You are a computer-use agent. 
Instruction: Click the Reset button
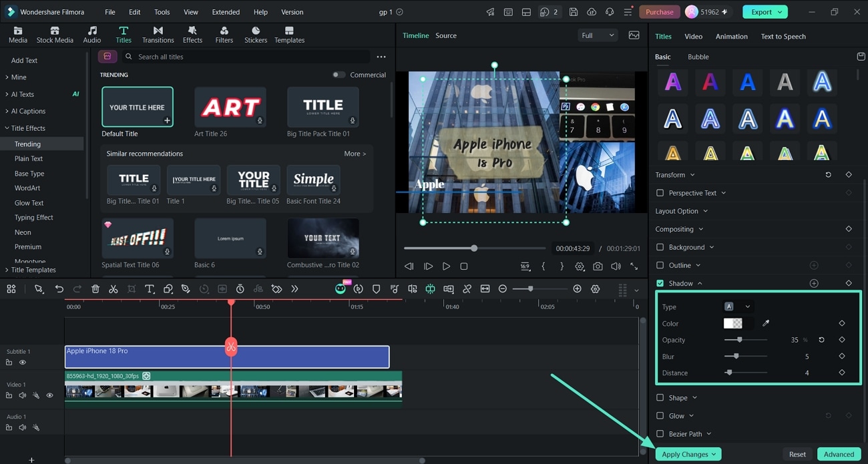797,454
